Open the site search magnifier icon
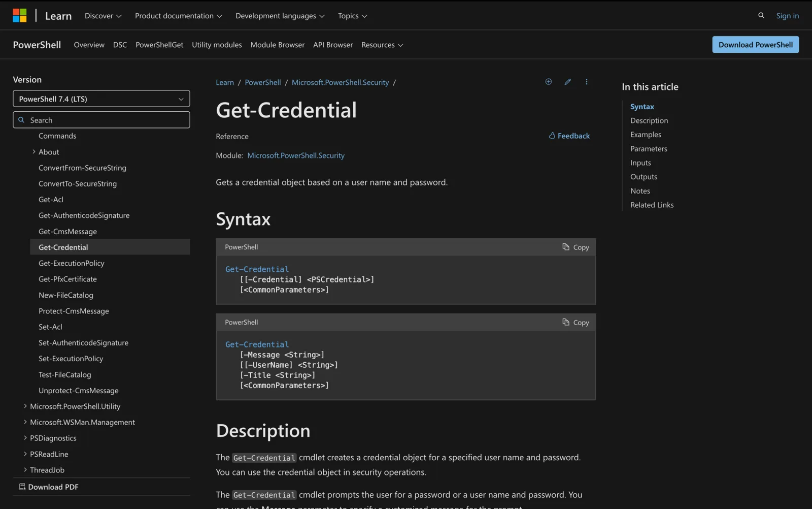 [761, 16]
